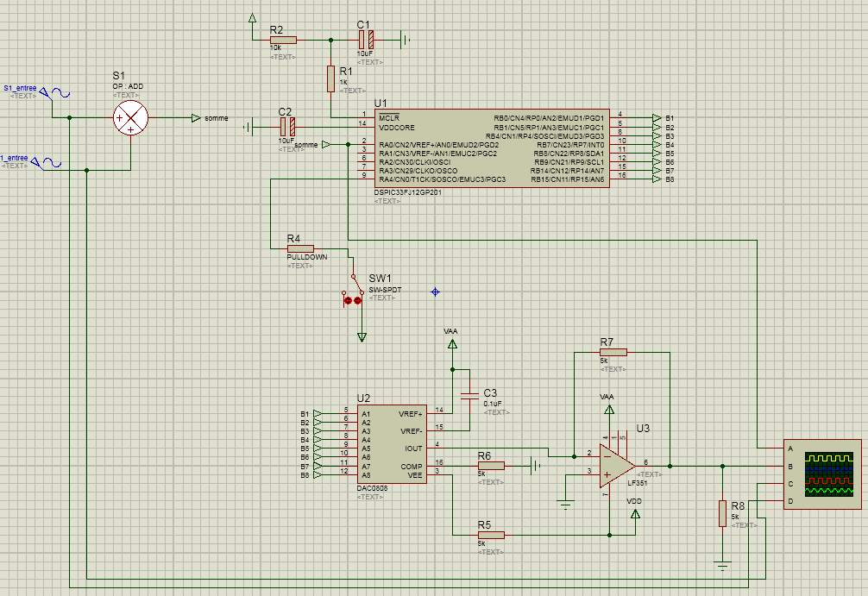Click ground symbol left of C2
868x596 pixels.
point(248,128)
